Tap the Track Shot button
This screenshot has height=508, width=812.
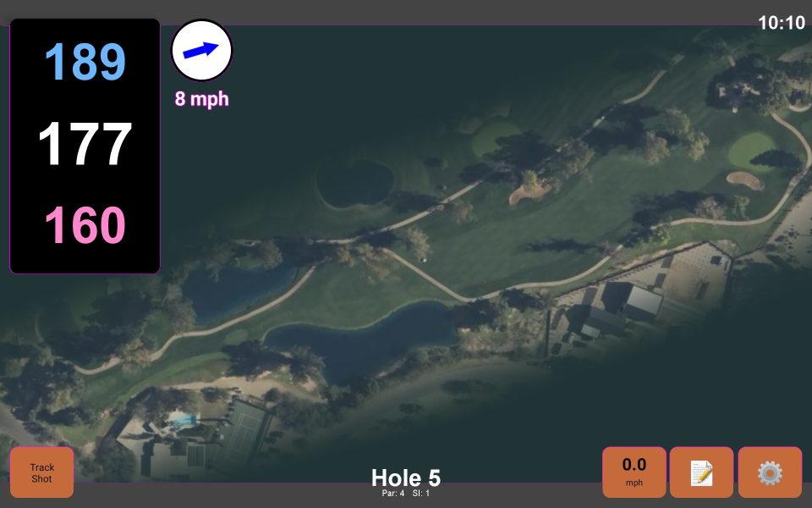pyautogui.click(x=42, y=472)
